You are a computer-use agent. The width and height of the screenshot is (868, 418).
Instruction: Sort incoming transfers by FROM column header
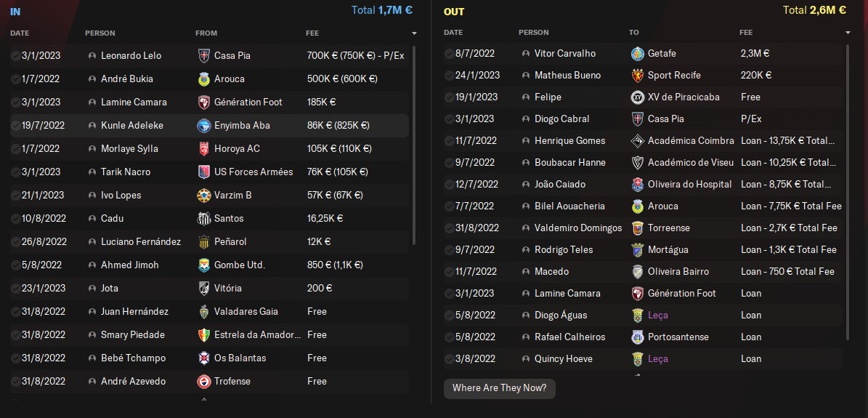(x=206, y=33)
